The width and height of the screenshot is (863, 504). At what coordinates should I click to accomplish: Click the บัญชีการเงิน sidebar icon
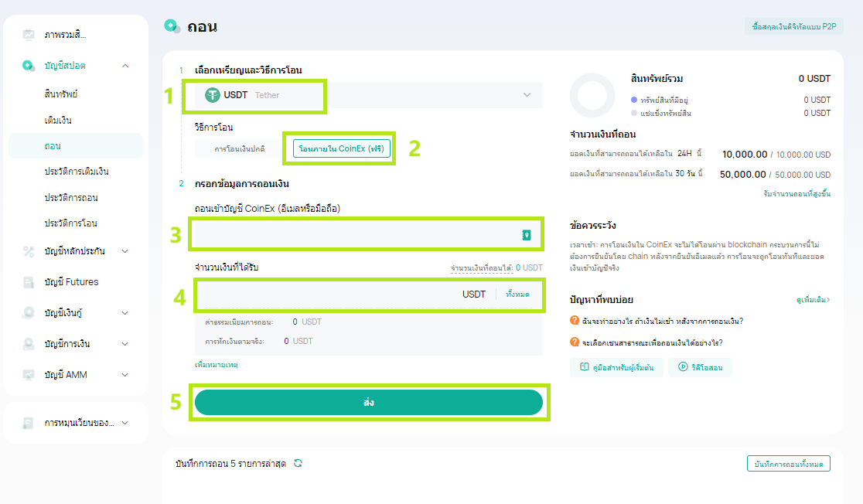tap(29, 344)
